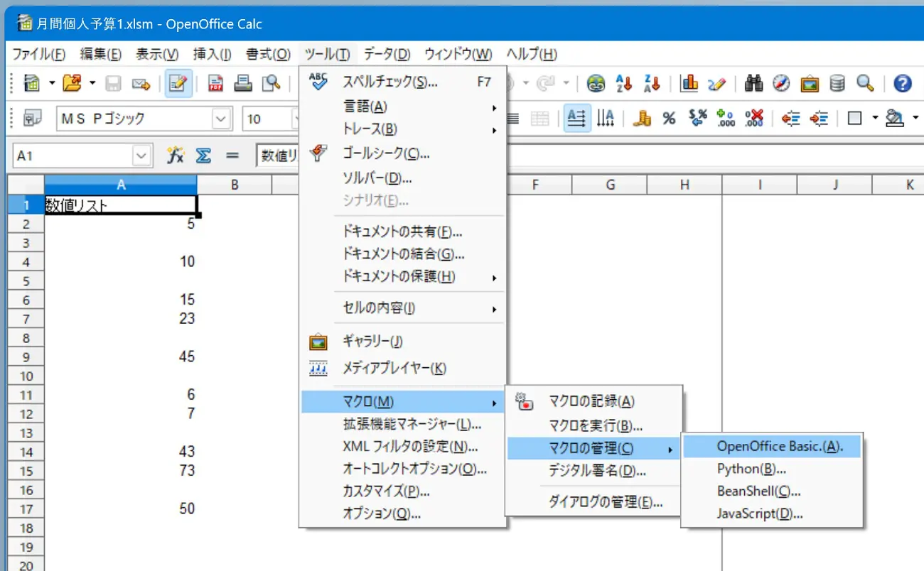Toggle top-to-bottom text direction button
This screenshot has height=571, width=924.
[606, 119]
